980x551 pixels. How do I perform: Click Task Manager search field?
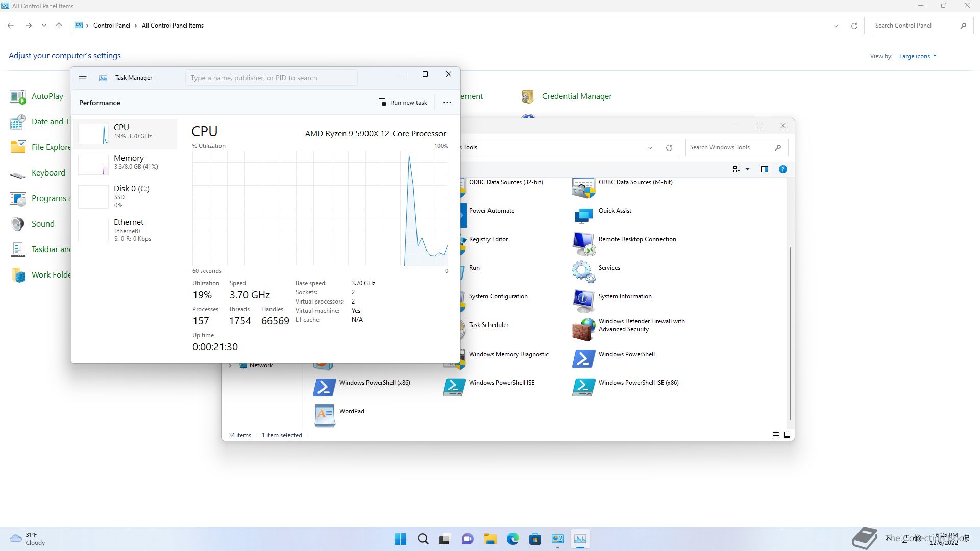point(271,78)
